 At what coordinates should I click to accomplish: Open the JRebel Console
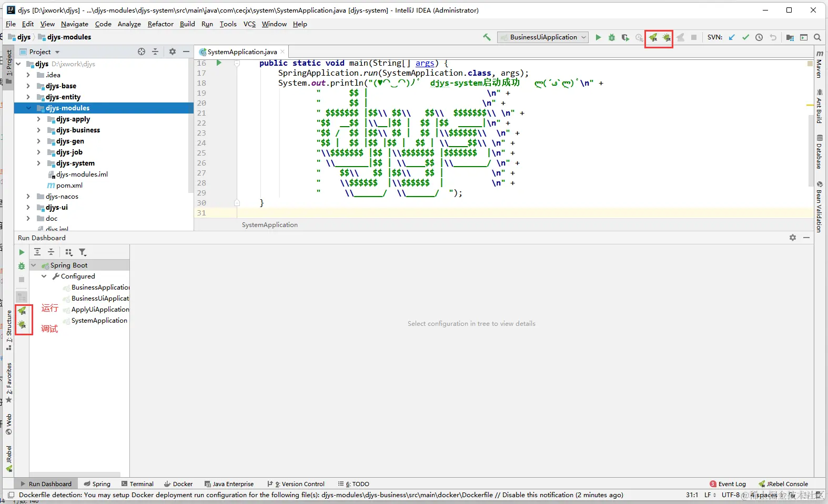point(783,484)
